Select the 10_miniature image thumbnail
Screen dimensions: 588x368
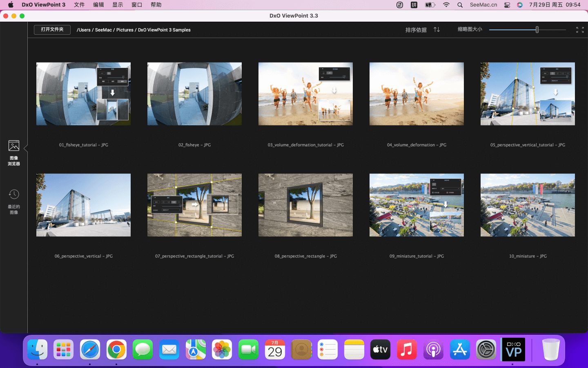(x=528, y=205)
